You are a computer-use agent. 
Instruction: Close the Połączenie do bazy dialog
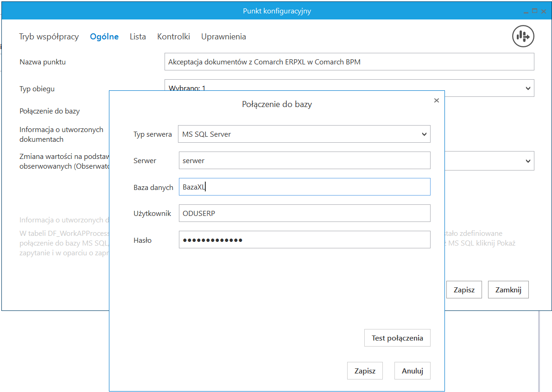(436, 100)
